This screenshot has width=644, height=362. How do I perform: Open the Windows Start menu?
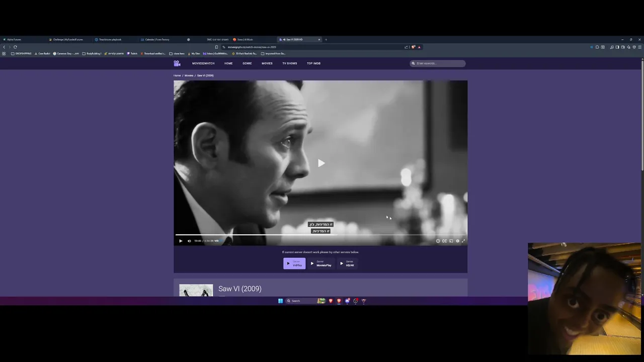pyautogui.click(x=281, y=301)
